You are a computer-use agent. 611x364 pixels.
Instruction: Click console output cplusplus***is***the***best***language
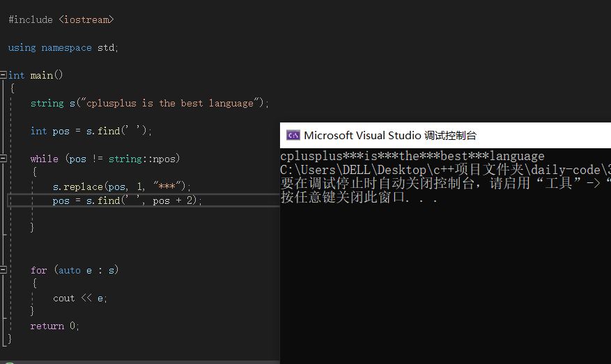pyautogui.click(x=412, y=156)
